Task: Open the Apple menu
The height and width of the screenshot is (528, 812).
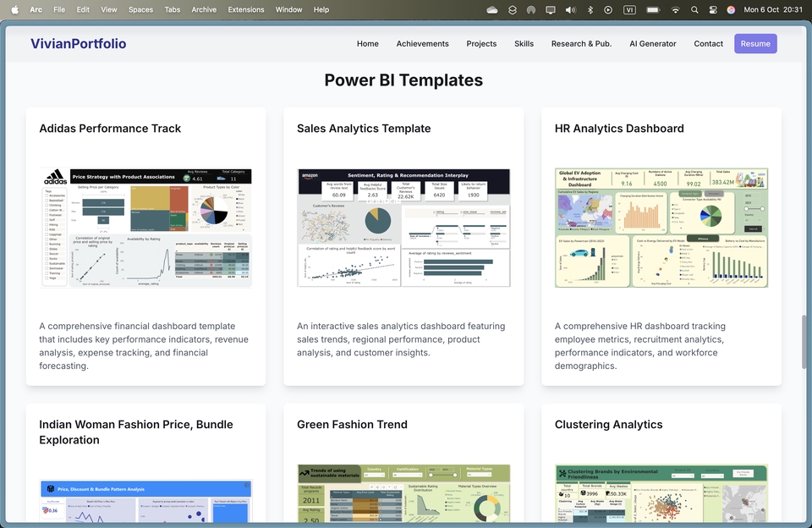Action: 14,9
